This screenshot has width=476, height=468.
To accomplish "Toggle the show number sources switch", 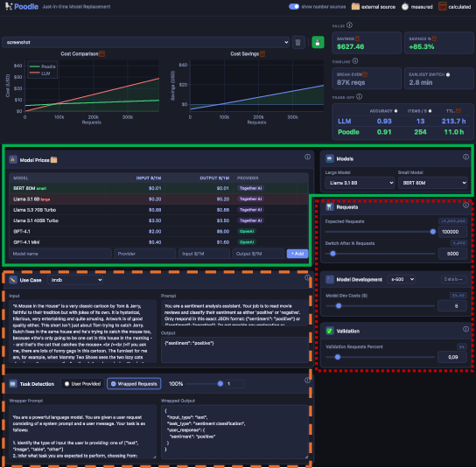I will tap(293, 7).
